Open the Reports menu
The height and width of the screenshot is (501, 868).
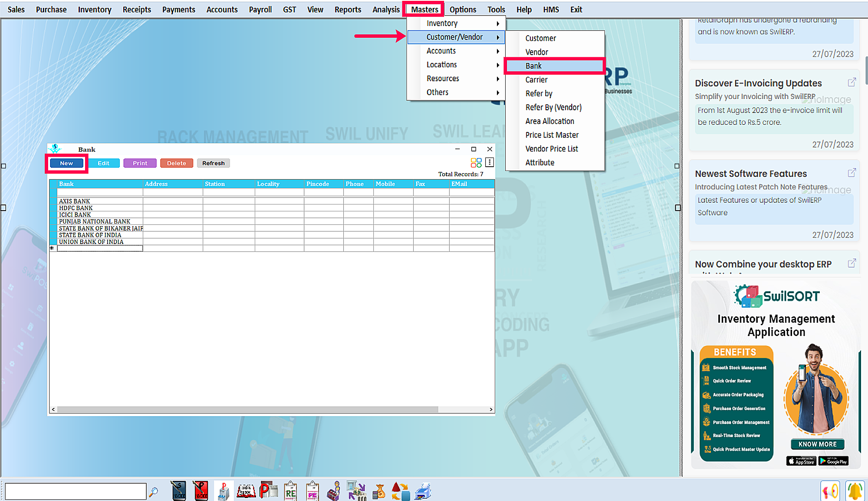(x=348, y=9)
